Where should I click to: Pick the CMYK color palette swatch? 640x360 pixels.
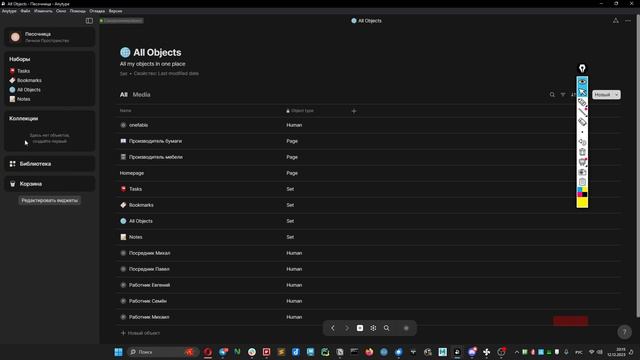tap(582, 192)
